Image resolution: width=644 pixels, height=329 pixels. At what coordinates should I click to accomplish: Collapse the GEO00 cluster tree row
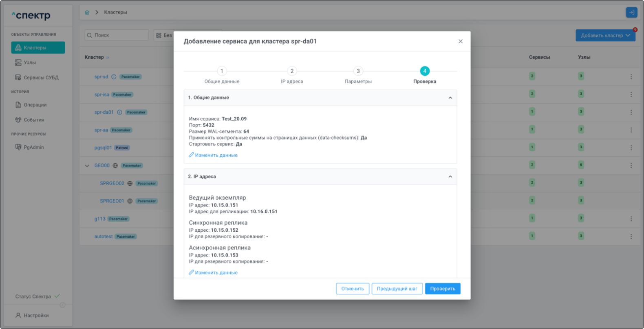pos(87,166)
